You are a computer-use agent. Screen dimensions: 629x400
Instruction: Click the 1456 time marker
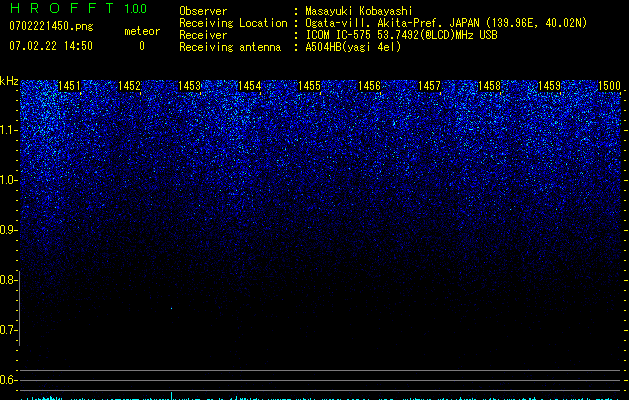pos(369,86)
